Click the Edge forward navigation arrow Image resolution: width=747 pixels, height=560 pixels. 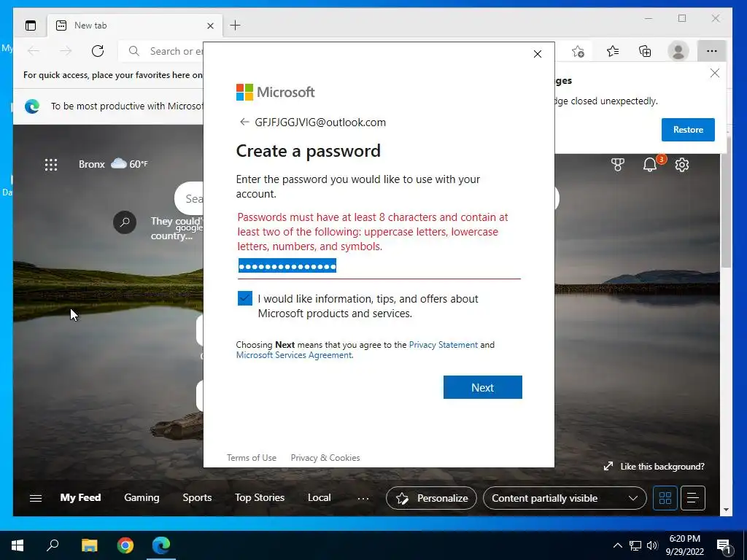point(66,51)
